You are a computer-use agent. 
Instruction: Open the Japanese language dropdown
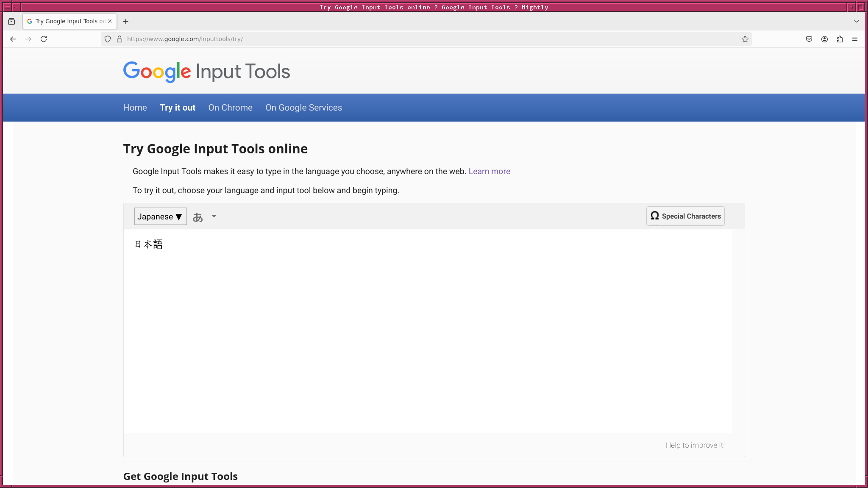coord(160,216)
